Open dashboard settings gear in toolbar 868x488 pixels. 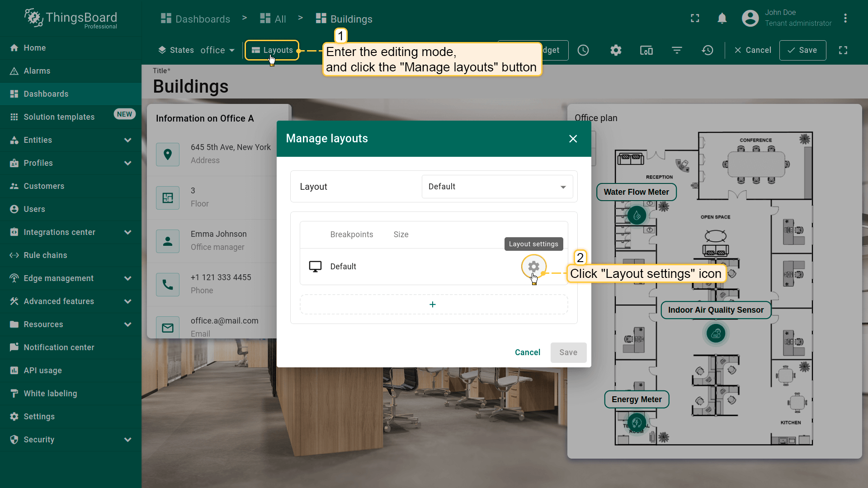click(x=616, y=50)
